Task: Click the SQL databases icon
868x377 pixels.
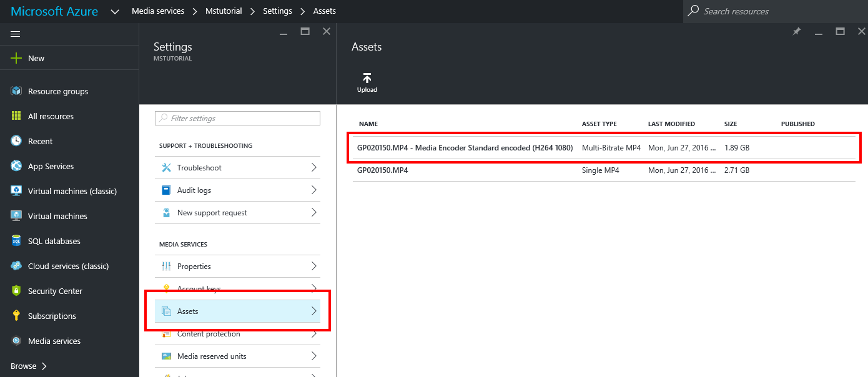Action: [x=16, y=241]
